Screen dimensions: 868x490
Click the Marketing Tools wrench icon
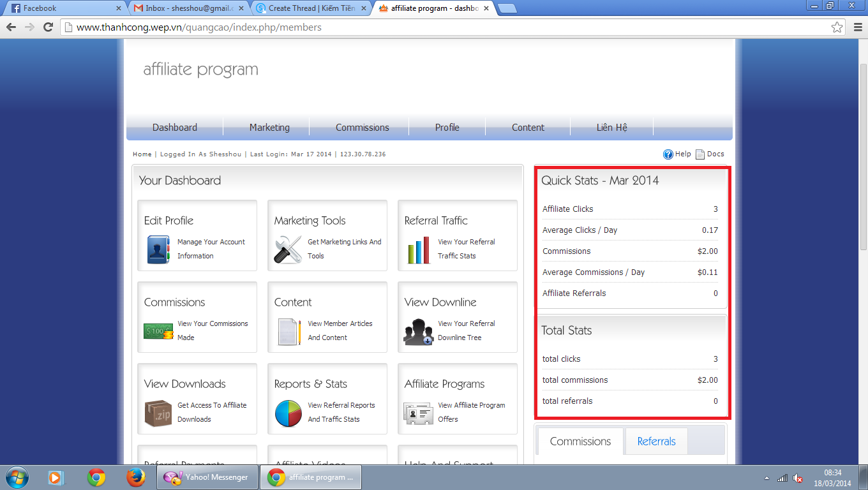(288, 249)
